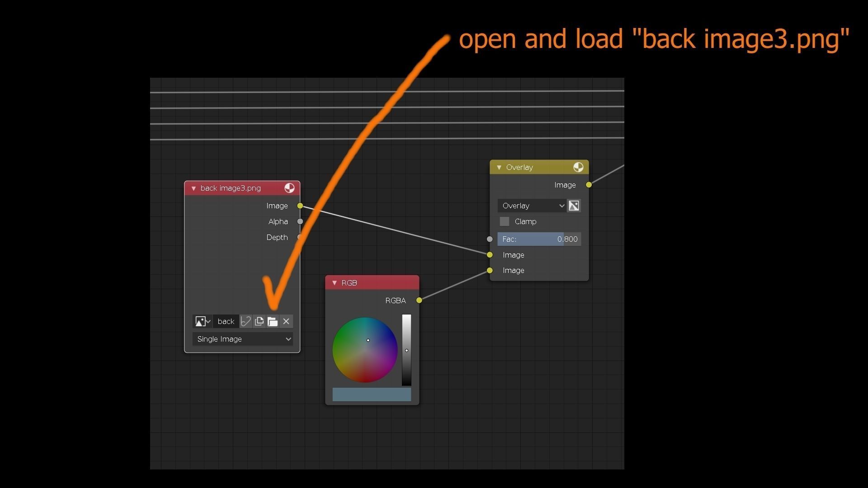Screen dimensions: 868x488
Task: Collapse the Overlay node triangle
Action: [x=499, y=168]
